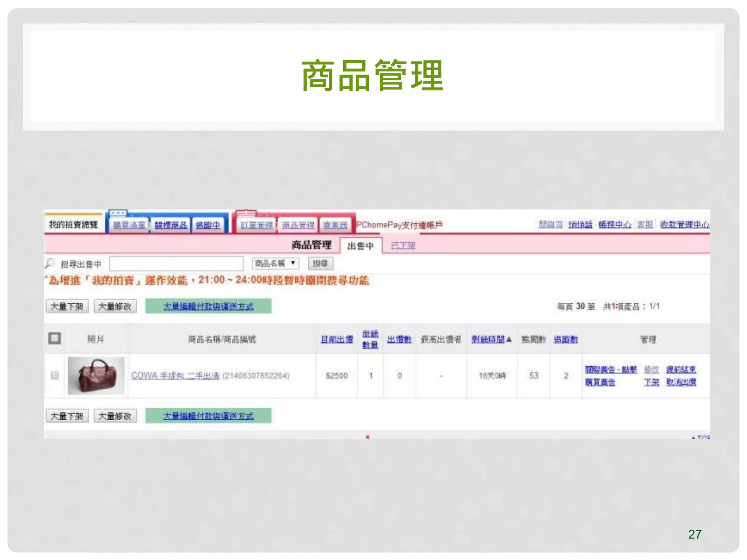The height and width of the screenshot is (560, 747).
Task: Click the 取消出價 link
Action: coord(681,382)
